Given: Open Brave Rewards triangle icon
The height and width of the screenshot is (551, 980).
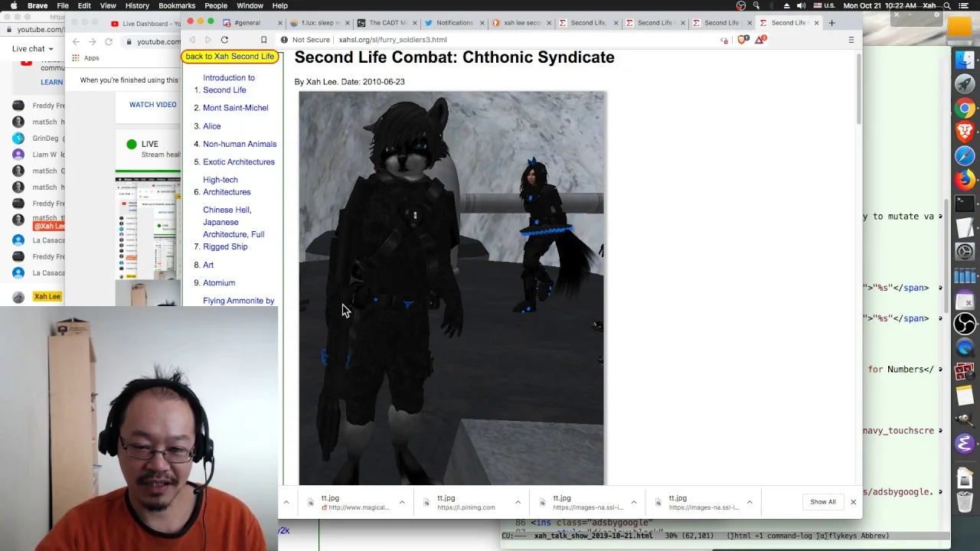Looking at the screenshot, I should 759,40.
